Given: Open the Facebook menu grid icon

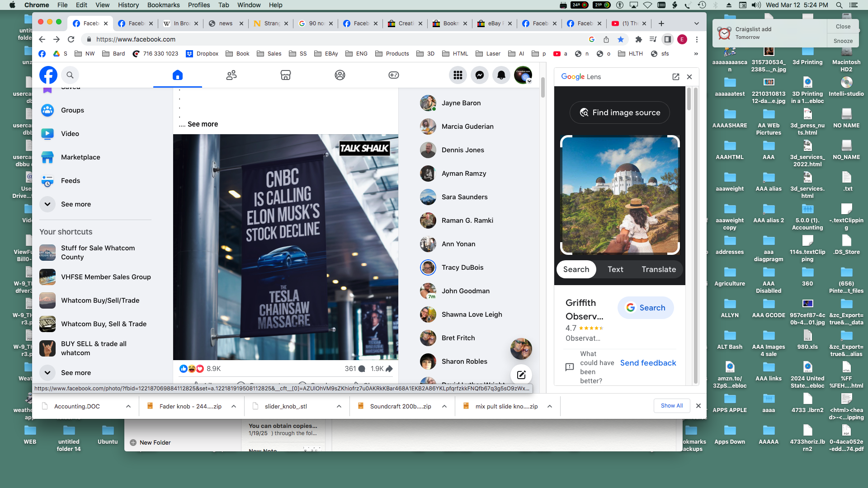Looking at the screenshot, I should tap(458, 75).
